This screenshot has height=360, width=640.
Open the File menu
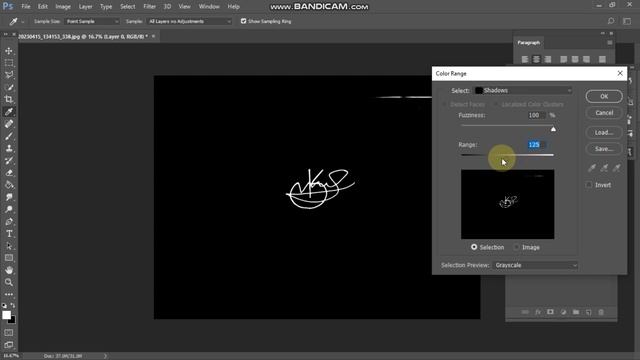(x=26, y=7)
